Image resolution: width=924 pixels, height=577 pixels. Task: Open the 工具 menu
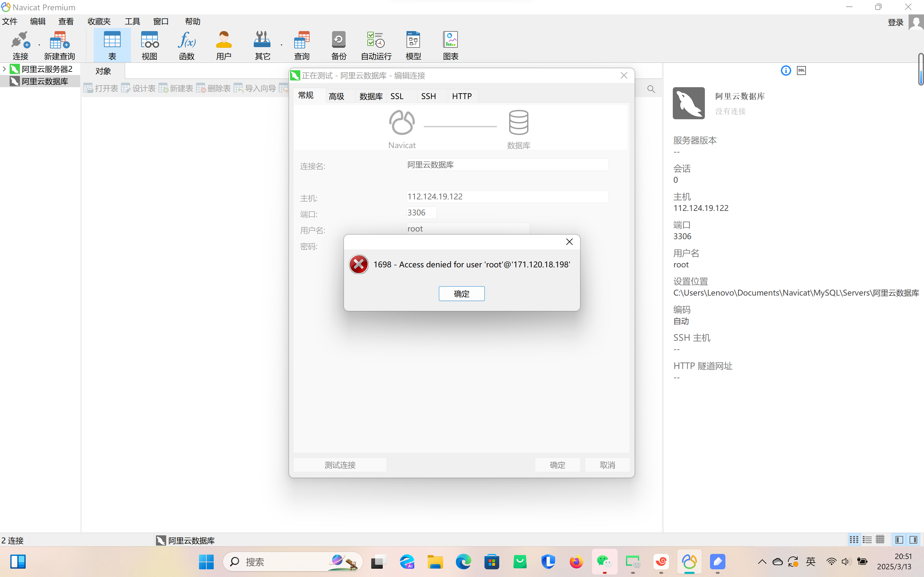[132, 21]
